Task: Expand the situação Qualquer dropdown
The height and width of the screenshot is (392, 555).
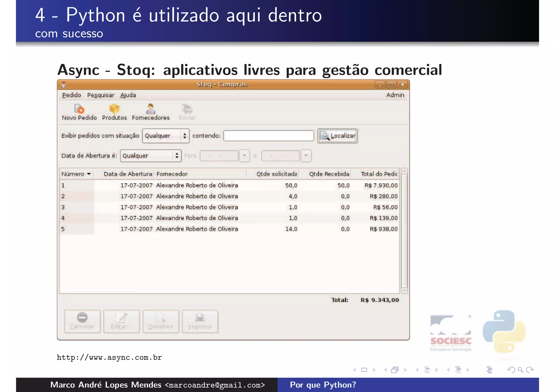Action: tap(166, 136)
